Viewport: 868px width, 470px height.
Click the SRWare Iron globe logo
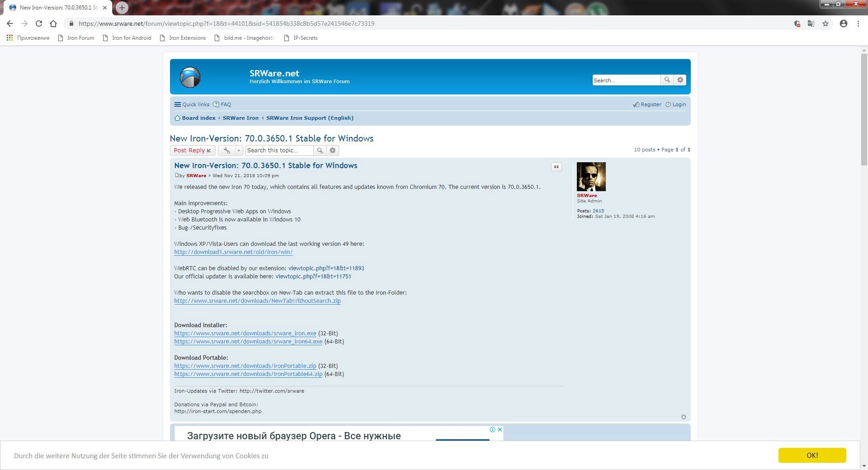click(x=190, y=77)
